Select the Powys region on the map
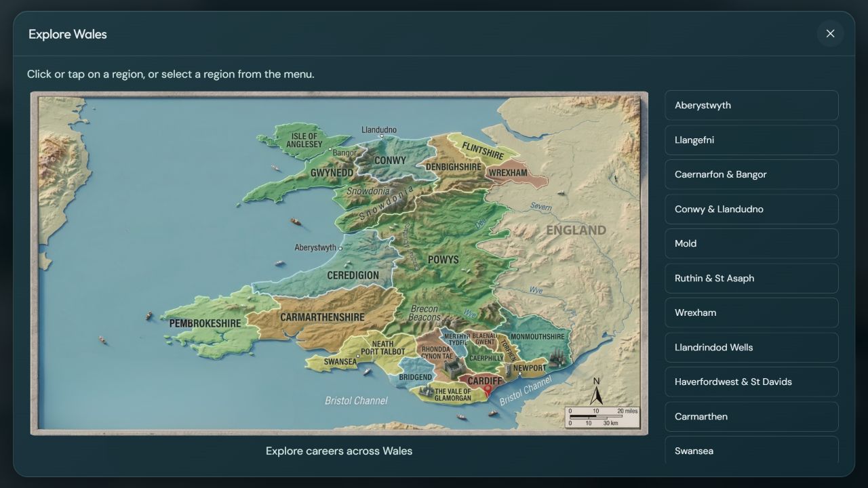The image size is (868, 488). (x=443, y=259)
